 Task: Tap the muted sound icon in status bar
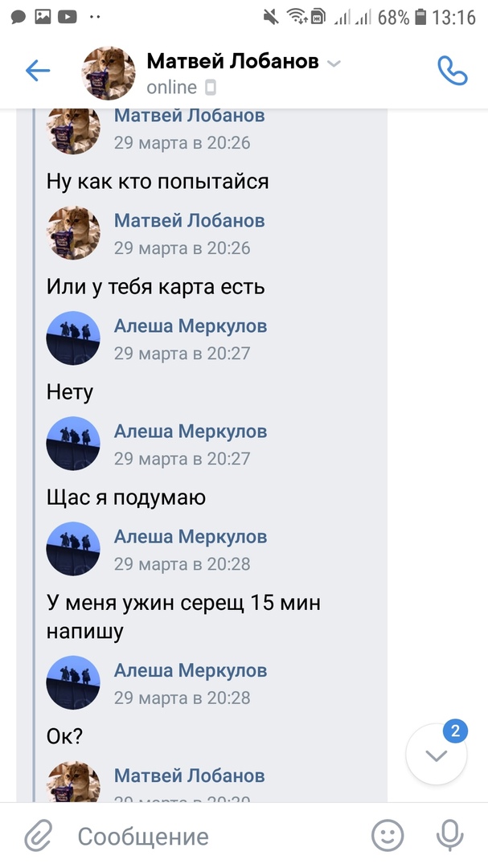272,16
